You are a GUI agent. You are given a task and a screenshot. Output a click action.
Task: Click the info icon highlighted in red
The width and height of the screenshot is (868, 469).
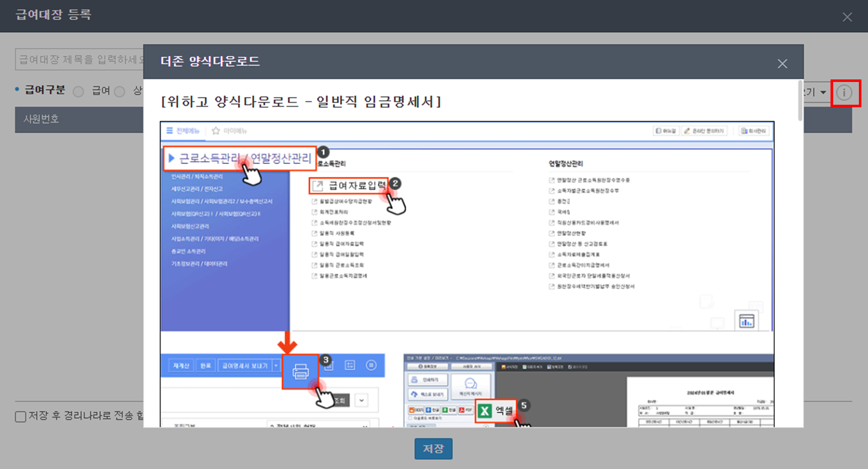point(844,93)
